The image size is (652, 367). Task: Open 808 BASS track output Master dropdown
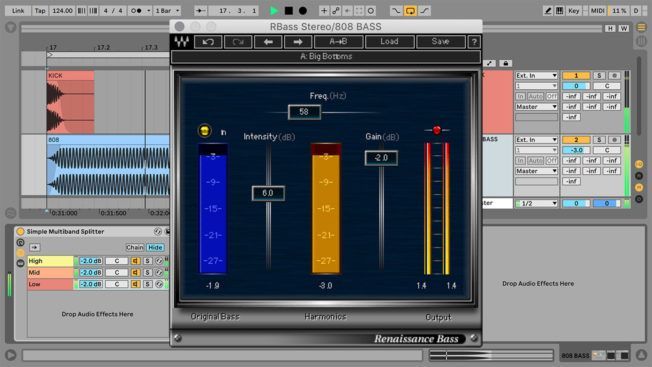click(536, 171)
